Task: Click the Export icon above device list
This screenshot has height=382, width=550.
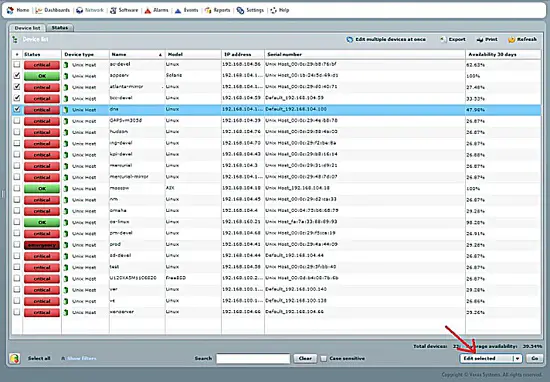Action: [x=443, y=39]
